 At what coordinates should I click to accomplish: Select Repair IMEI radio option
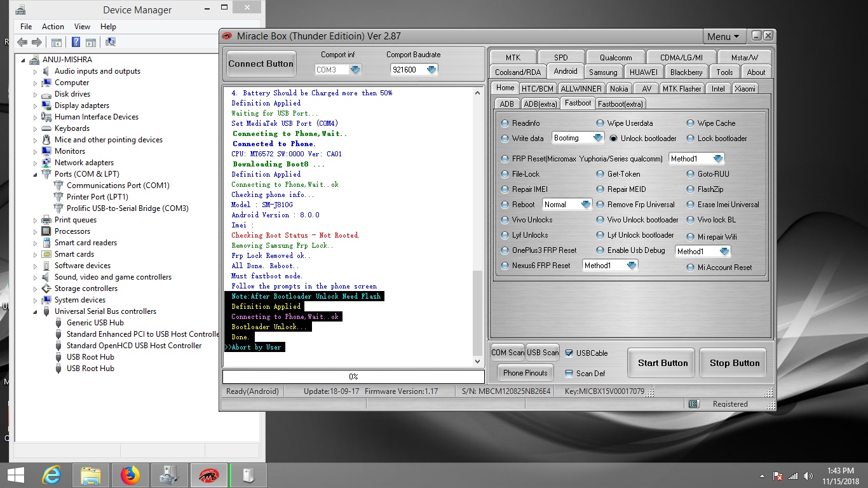[x=505, y=189]
